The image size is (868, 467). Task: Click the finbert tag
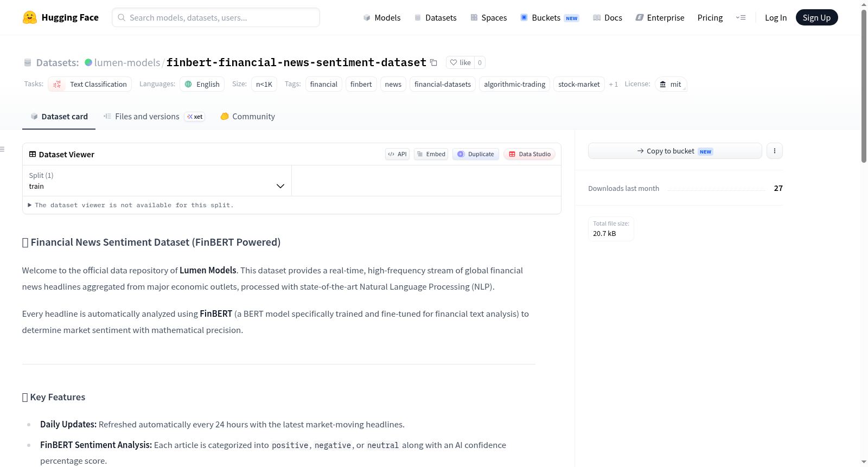pyautogui.click(x=361, y=84)
